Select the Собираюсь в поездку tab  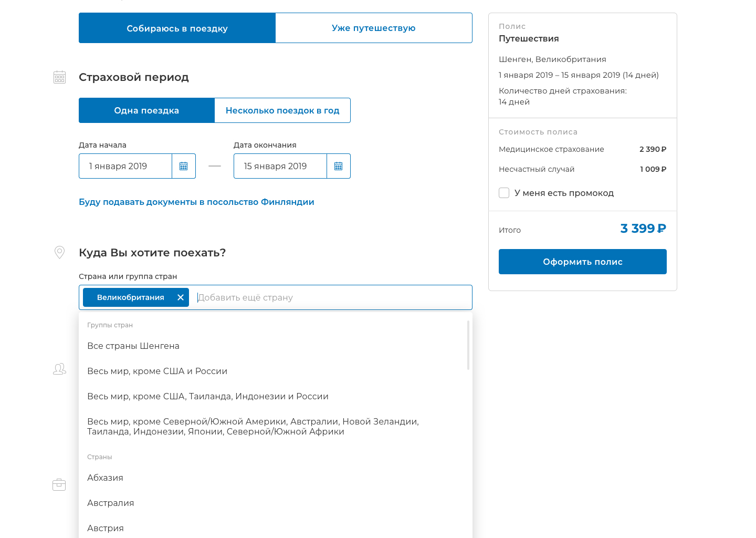(x=177, y=28)
